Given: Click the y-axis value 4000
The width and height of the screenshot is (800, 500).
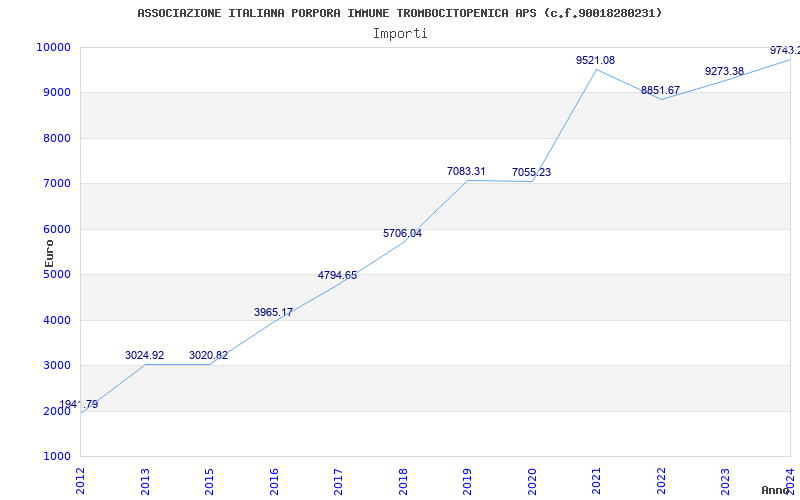Looking at the screenshot, I should 56,320.
